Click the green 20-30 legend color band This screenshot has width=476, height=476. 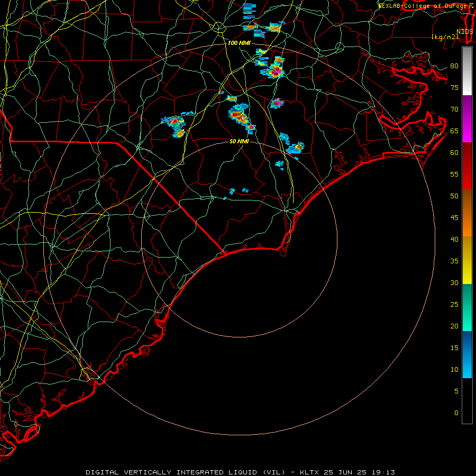pos(467,307)
